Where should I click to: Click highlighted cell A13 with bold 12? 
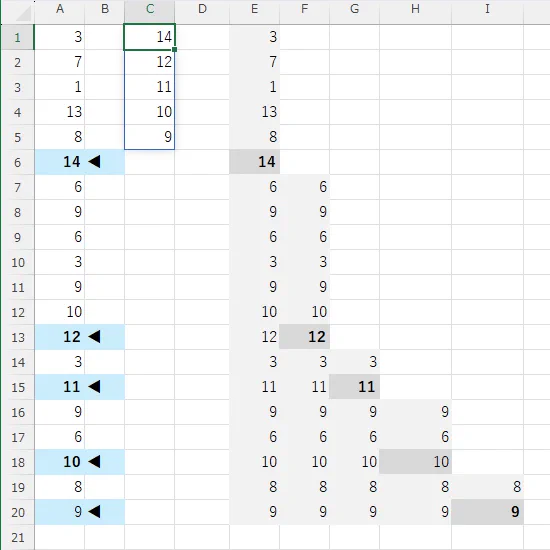(60, 337)
